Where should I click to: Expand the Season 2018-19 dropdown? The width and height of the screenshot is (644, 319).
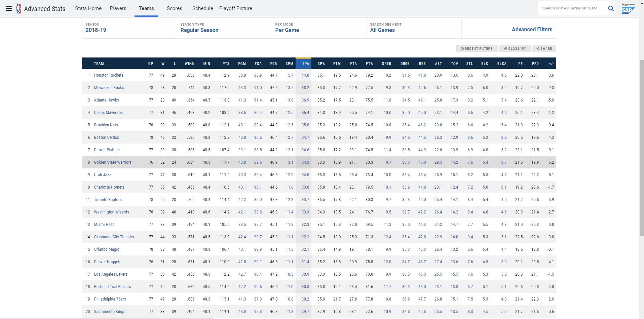(x=129, y=28)
